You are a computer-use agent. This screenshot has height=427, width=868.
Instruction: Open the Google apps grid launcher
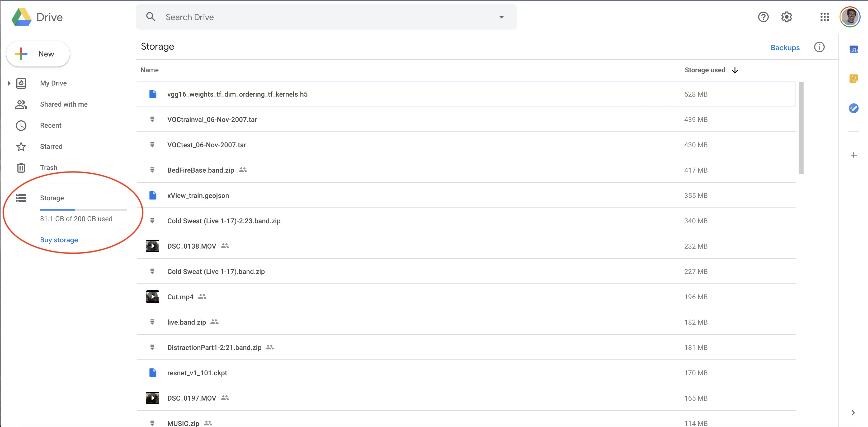pos(824,17)
